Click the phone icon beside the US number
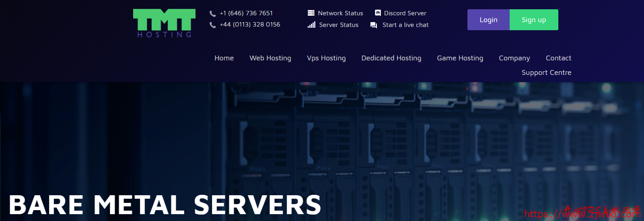644x221 pixels. tap(213, 14)
